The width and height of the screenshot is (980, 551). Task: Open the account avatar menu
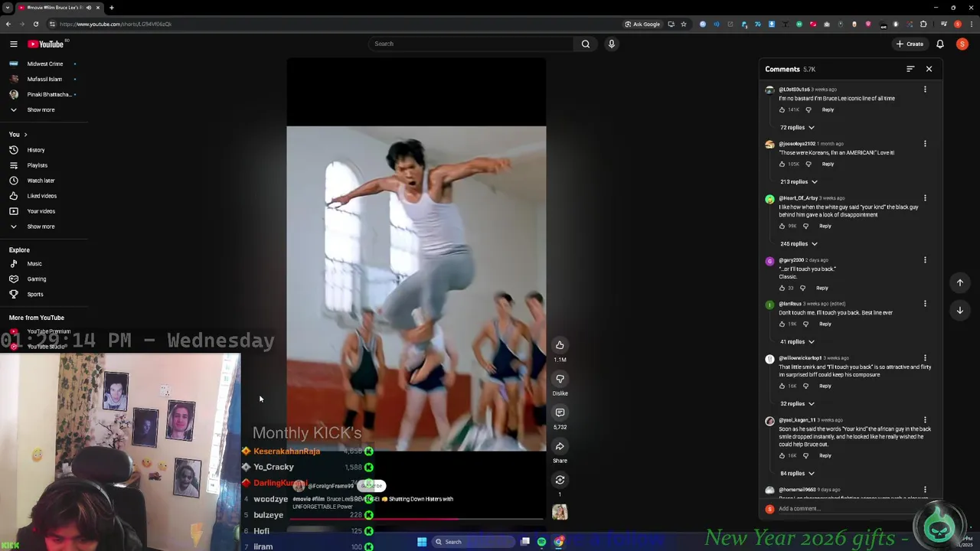[x=962, y=44]
